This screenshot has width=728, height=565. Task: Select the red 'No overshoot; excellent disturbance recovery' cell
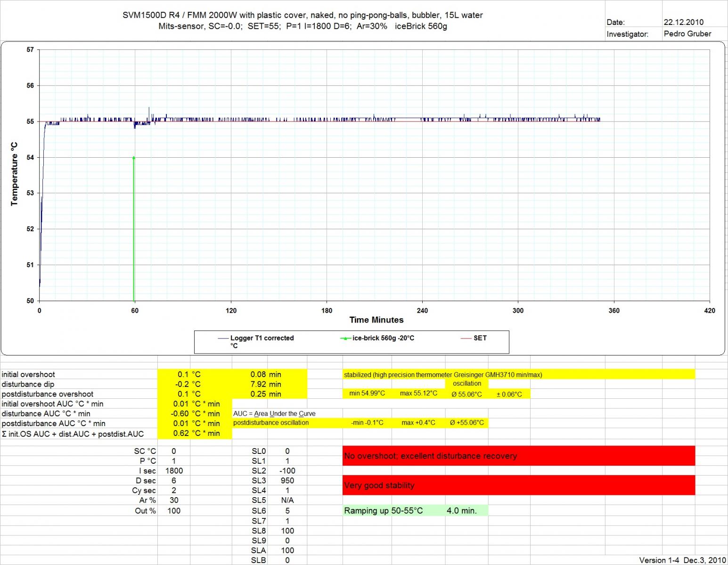click(519, 456)
